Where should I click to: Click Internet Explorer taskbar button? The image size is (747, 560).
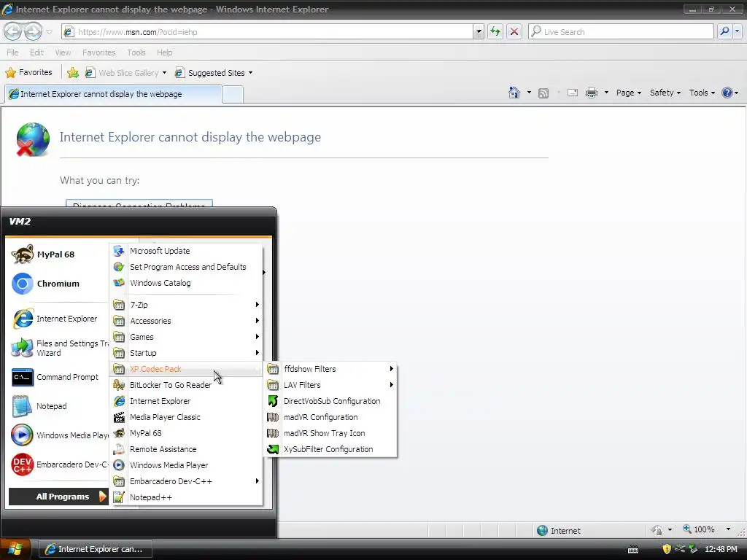click(x=95, y=549)
